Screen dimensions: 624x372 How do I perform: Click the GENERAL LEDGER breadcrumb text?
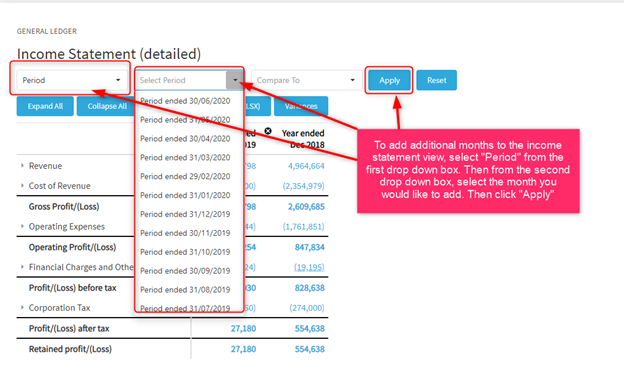pos(47,31)
